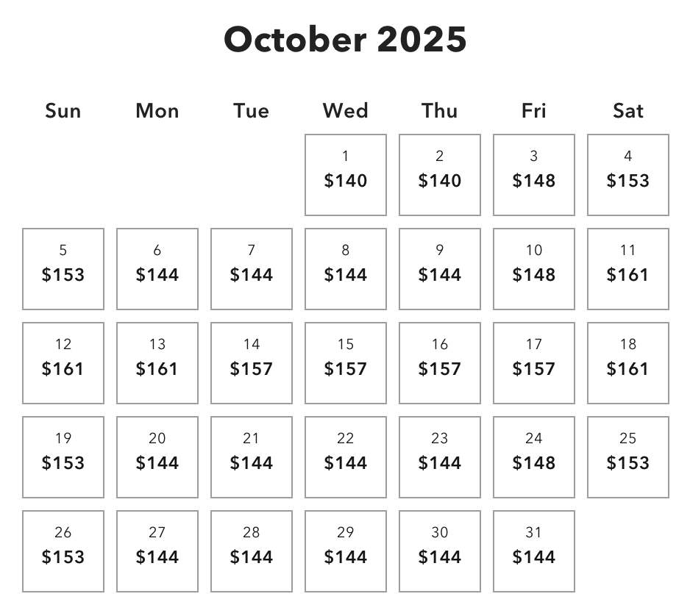Viewport: 690px width, 616px height.
Task: Click Friday October 24 at $148
Action: [533, 457]
